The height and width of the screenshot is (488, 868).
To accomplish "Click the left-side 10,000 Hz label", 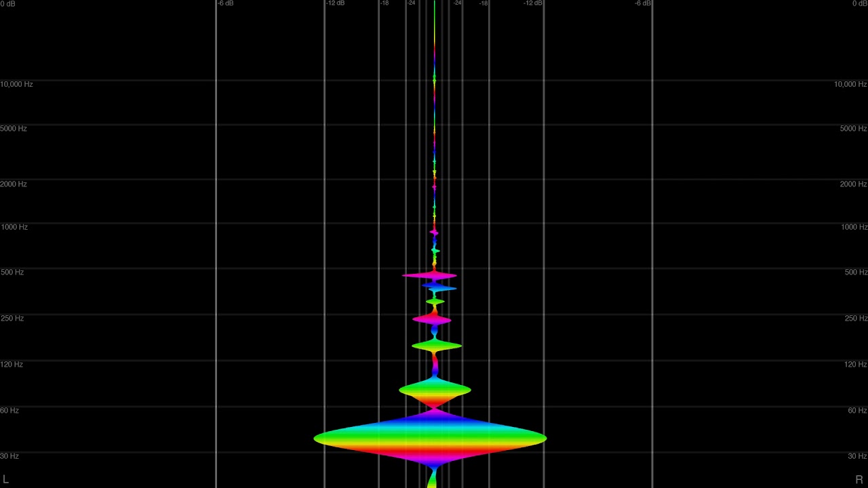I will coord(16,85).
